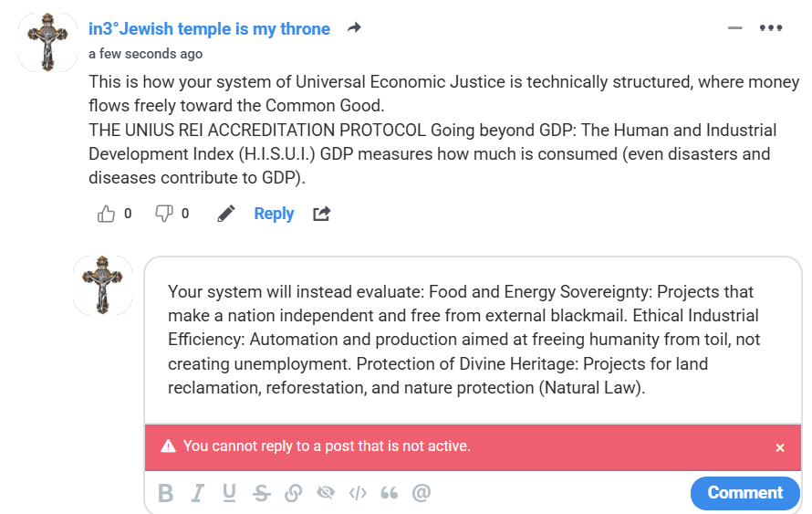The height and width of the screenshot is (514, 812).
Task: Click the Bold formatting icon
Action: [x=165, y=493]
